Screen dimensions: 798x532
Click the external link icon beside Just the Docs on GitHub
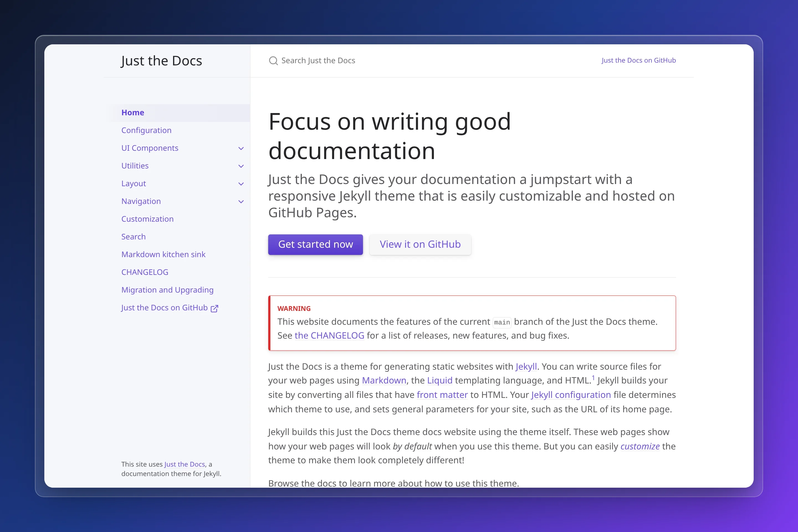214,308
